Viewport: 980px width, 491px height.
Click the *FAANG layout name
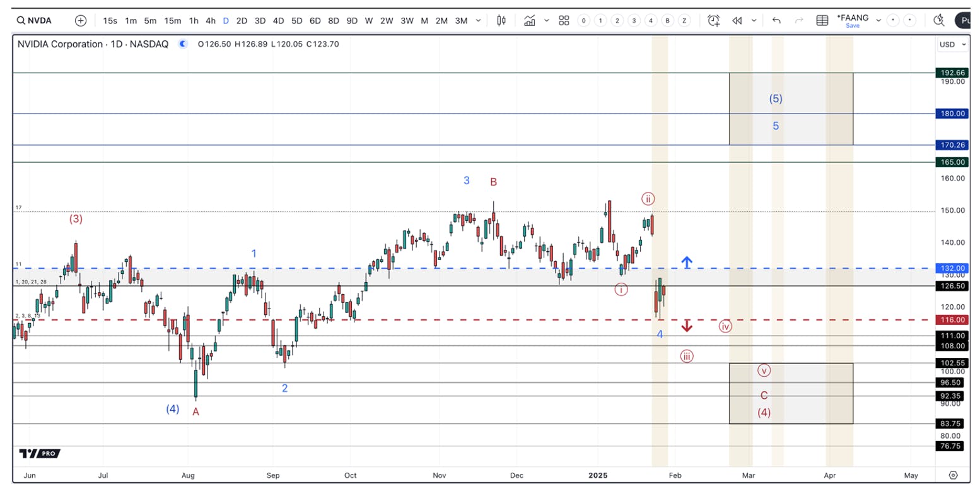pyautogui.click(x=853, y=17)
